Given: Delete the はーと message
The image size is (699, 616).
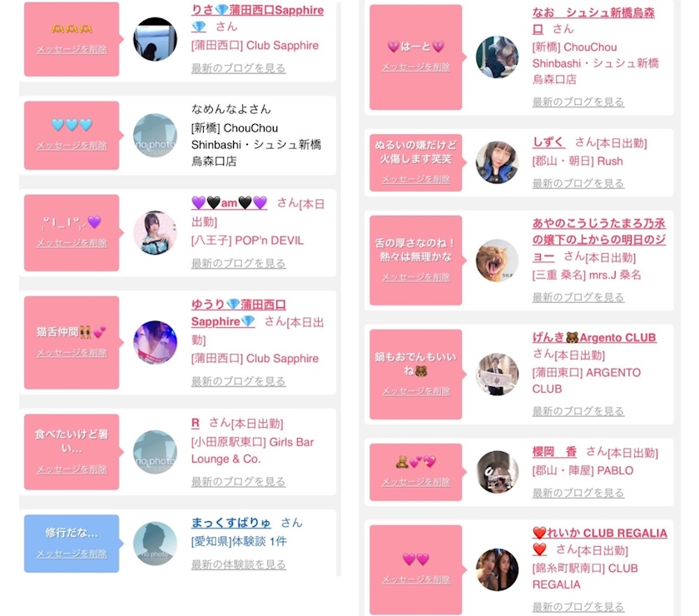Looking at the screenshot, I should coord(416,67).
